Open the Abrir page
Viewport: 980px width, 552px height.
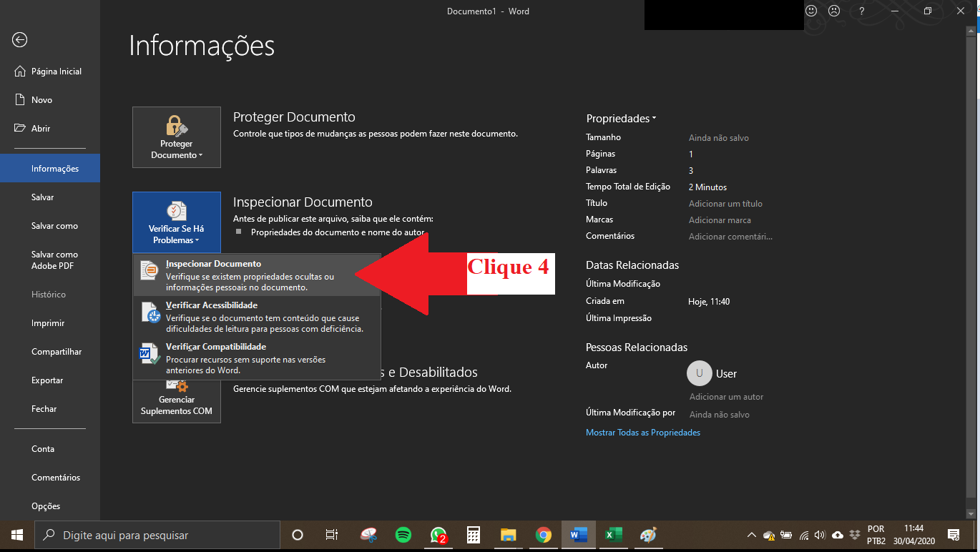(50, 129)
